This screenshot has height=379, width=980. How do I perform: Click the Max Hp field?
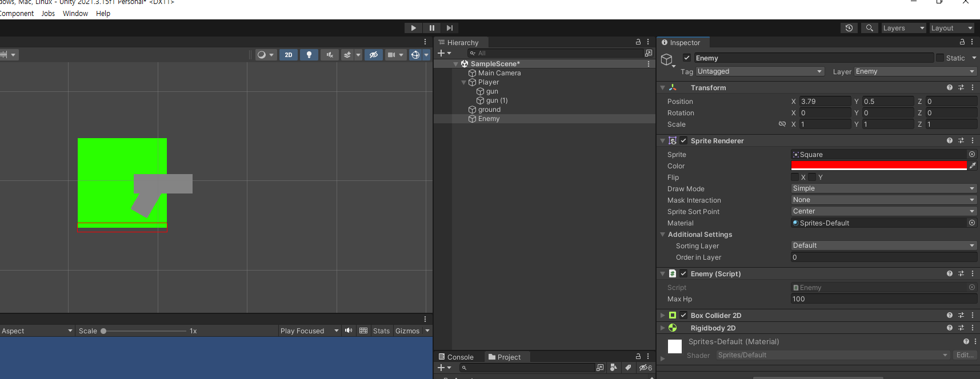tap(884, 299)
